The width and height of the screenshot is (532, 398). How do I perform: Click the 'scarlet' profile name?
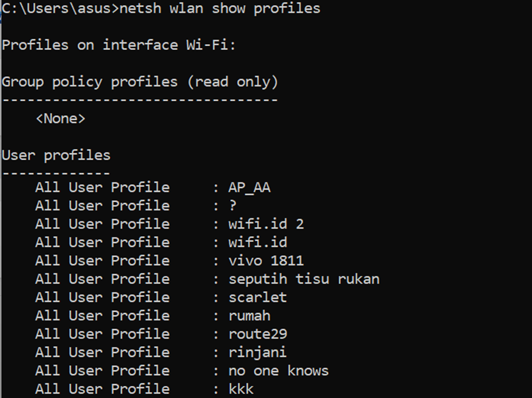click(x=258, y=298)
